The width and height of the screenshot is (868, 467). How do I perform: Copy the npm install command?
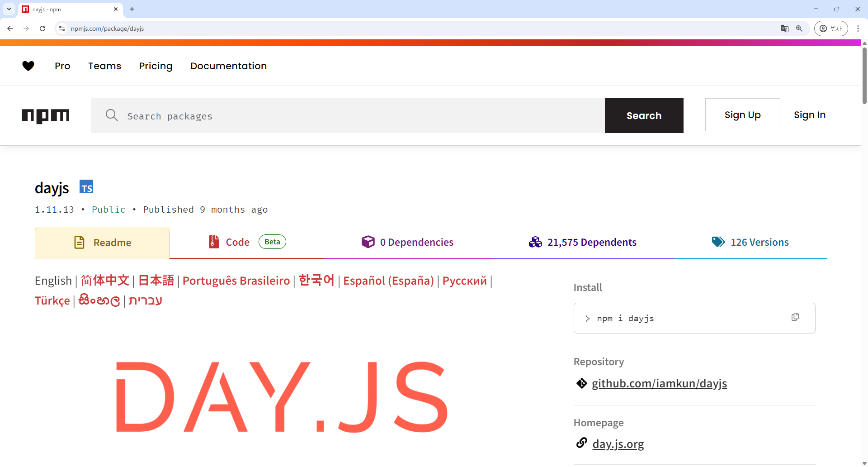[x=795, y=317]
